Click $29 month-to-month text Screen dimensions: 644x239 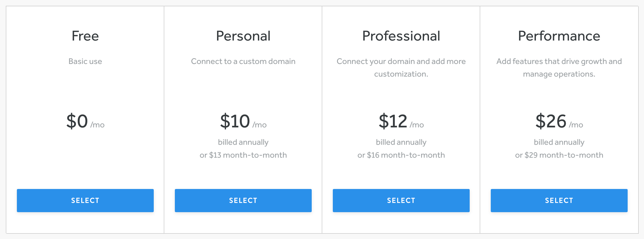pos(559,155)
